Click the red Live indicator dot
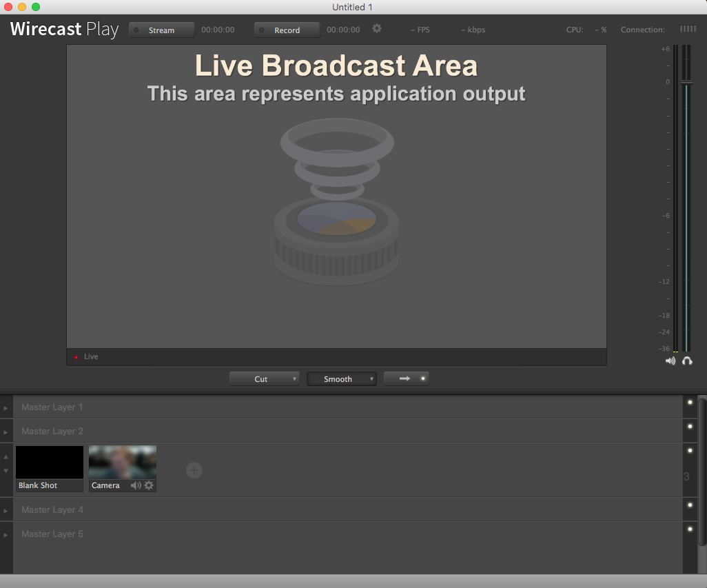 click(76, 357)
